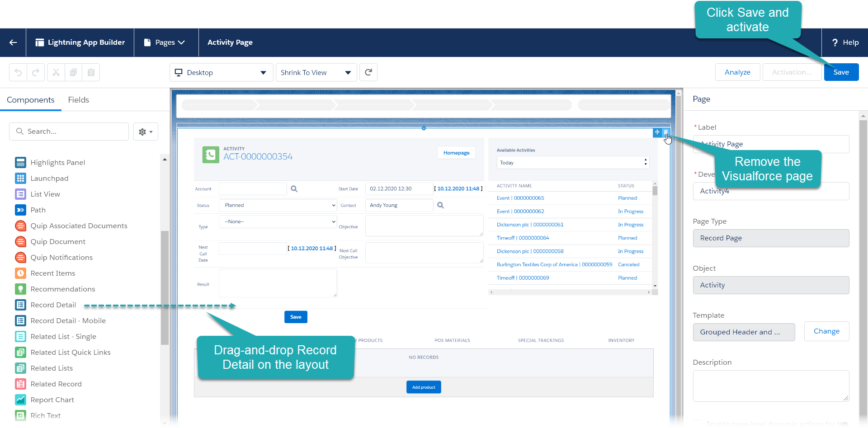Enable page-level dynamic actions checkbox
868x428 pixels.
(698, 424)
